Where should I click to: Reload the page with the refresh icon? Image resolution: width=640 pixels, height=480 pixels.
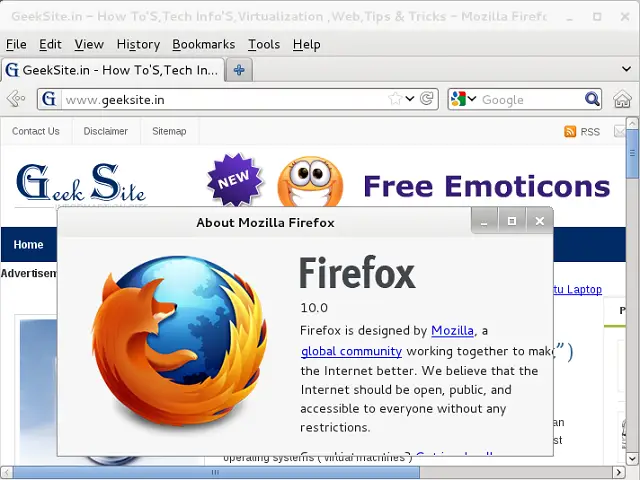pyautogui.click(x=427, y=98)
